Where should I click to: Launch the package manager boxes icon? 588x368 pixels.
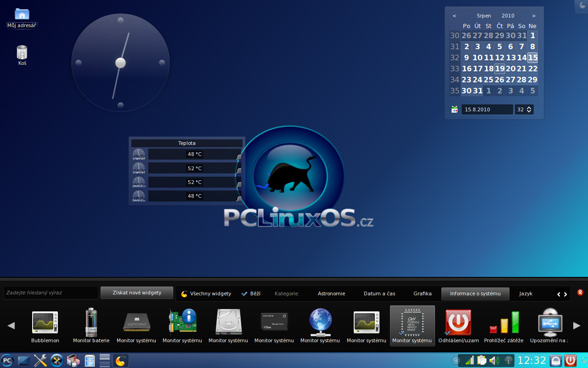click(x=73, y=361)
